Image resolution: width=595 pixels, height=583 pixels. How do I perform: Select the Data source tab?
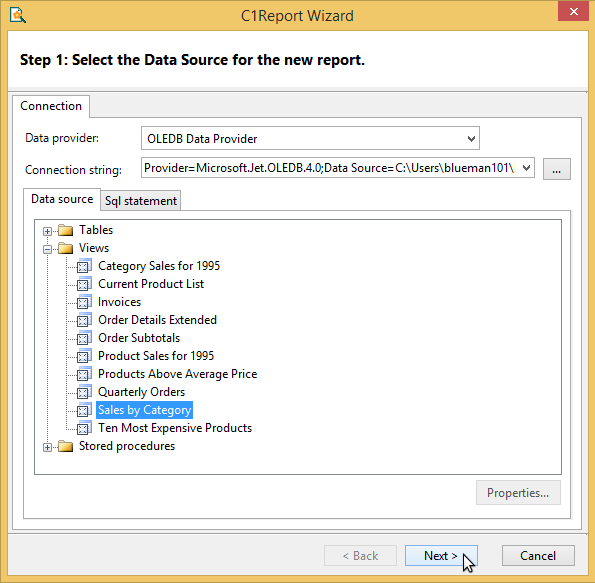(62, 199)
